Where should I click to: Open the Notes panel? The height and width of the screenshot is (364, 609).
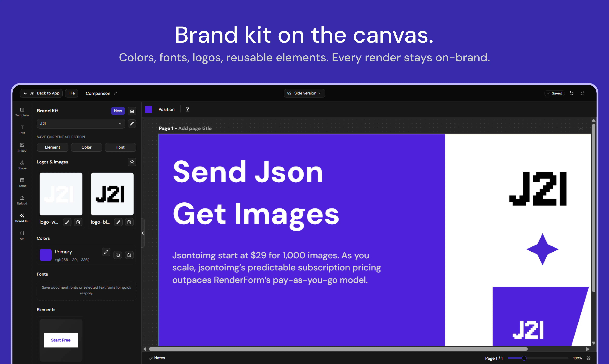point(157,358)
